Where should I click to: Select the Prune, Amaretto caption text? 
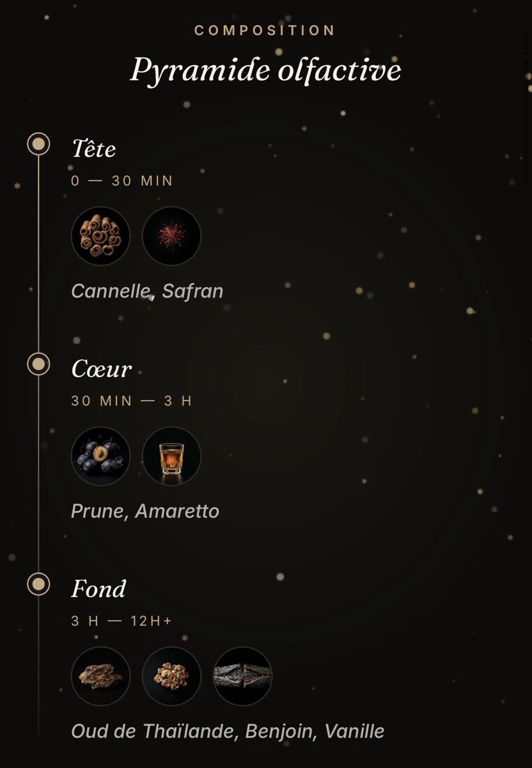[x=145, y=511]
